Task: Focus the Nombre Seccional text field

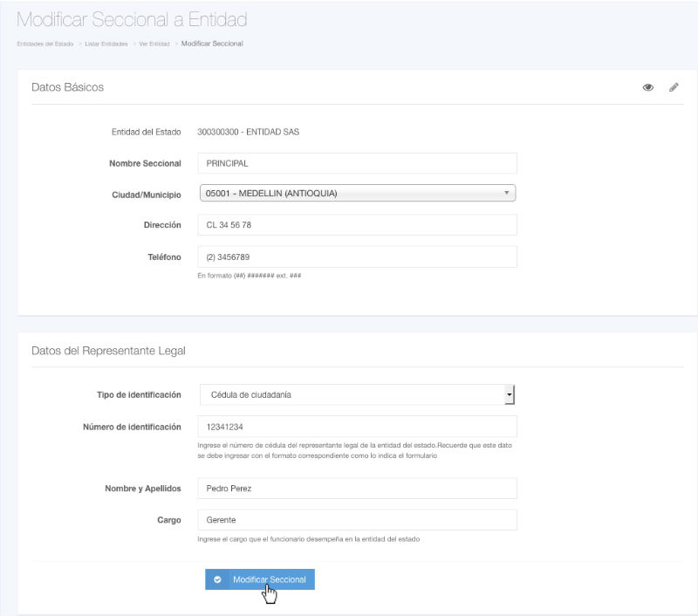Action: [x=358, y=163]
